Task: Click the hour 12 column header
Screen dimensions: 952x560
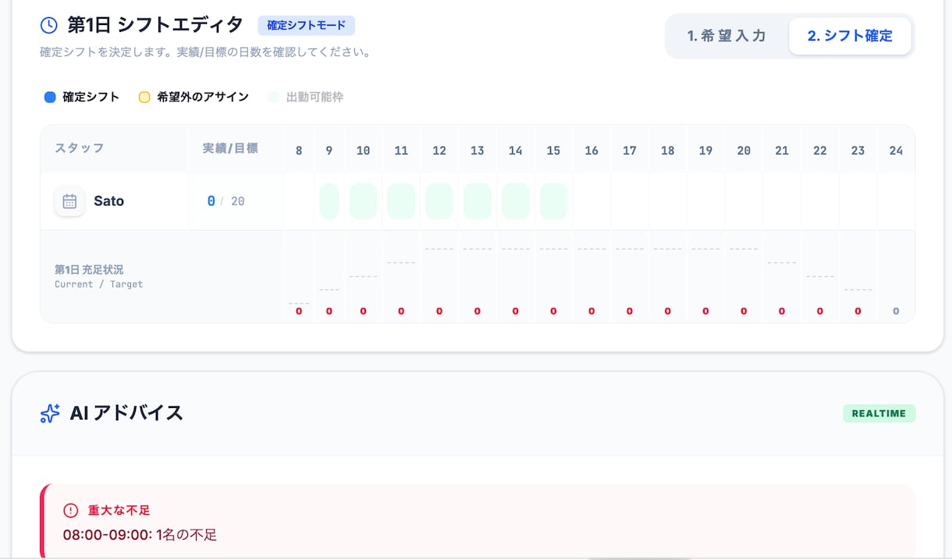Action: click(439, 151)
